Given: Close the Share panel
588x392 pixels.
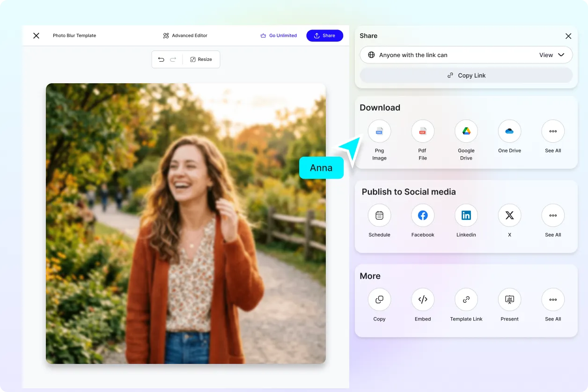Looking at the screenshot, I should (568, 36).
